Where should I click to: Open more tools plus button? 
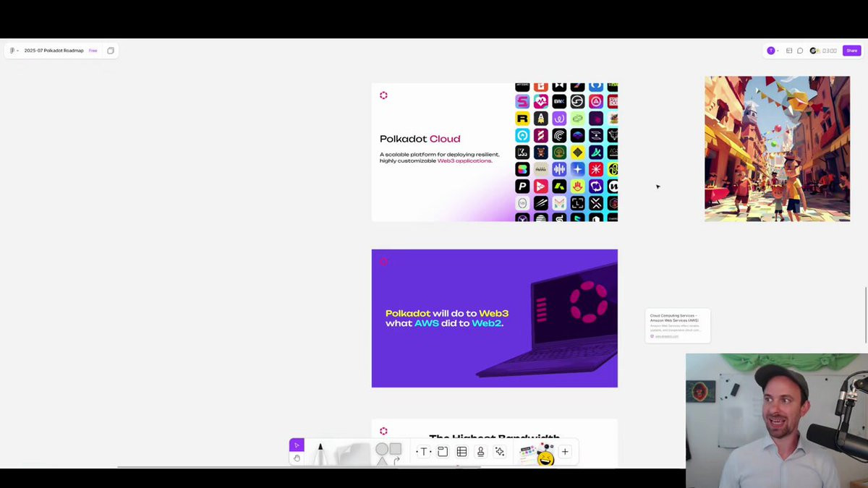[x=565, y=452]
